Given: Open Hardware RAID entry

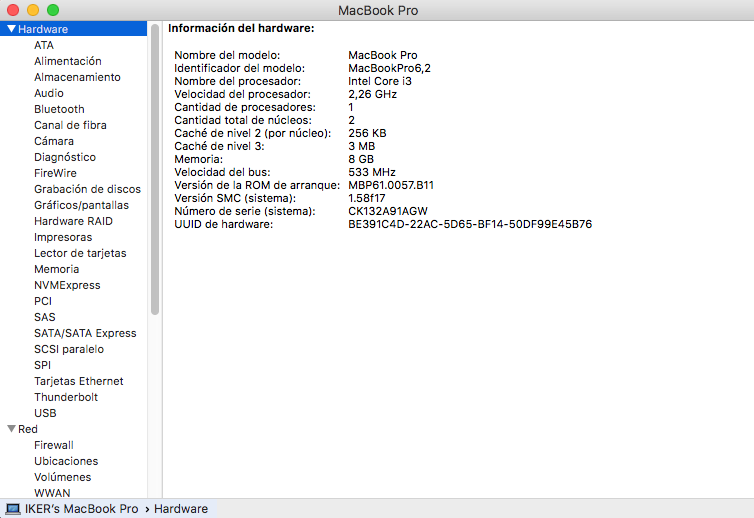Looking at the screenshot, I should [x=73, y=221].
